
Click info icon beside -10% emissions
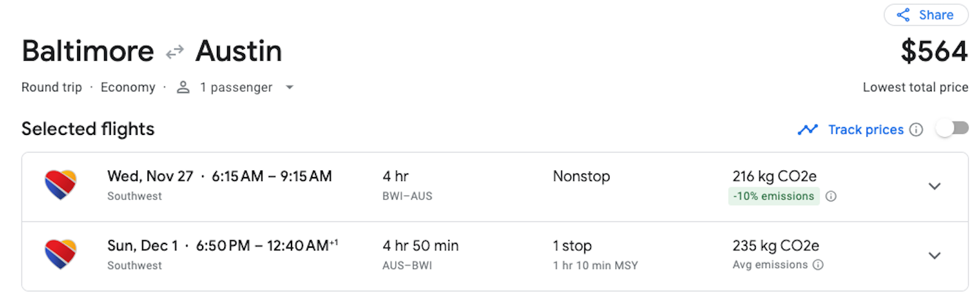coord(831,196)
